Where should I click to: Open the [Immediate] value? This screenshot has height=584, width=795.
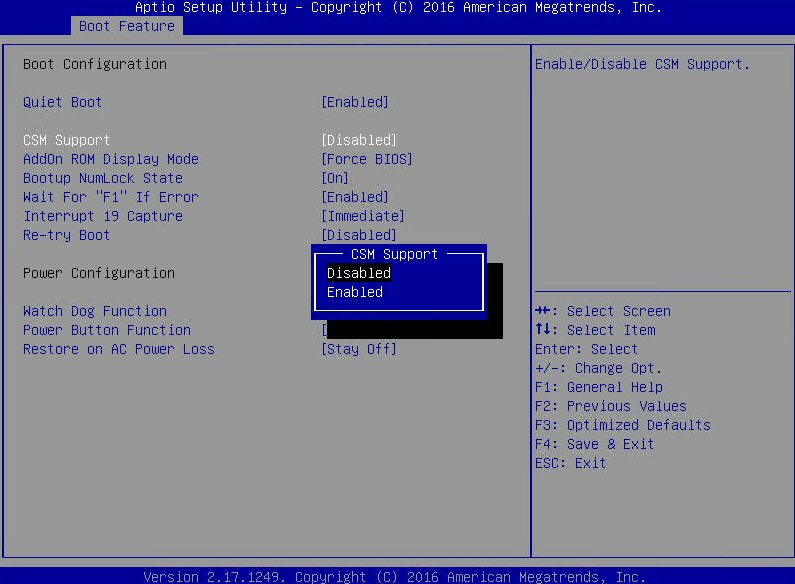[x=363, y=216]
